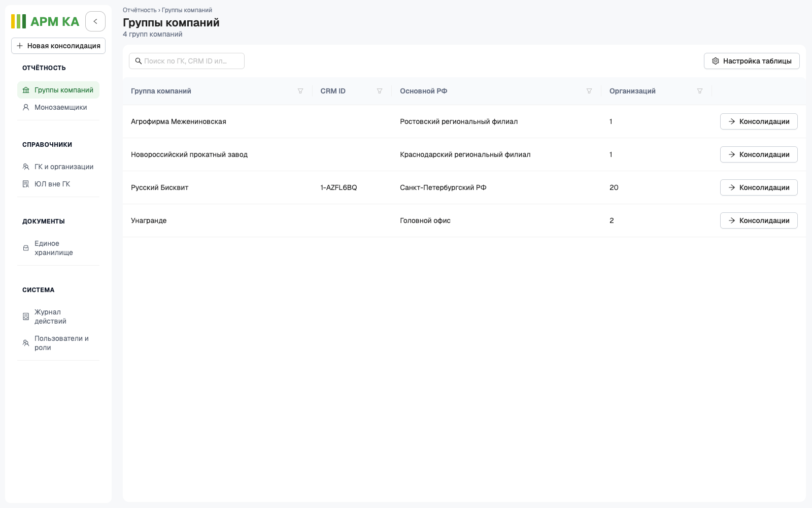This screenshot has height=508, width=812.
Task: Open Группы компаний in the sidebar
Action: coord(58,90)
